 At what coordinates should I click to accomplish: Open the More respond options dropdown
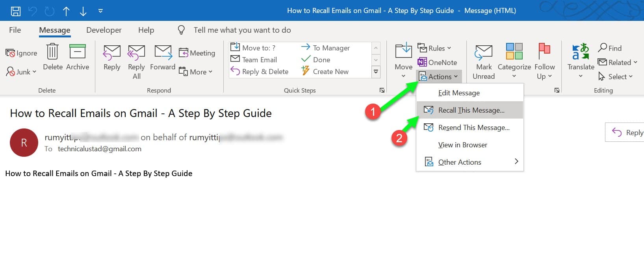tap(195, 72)
